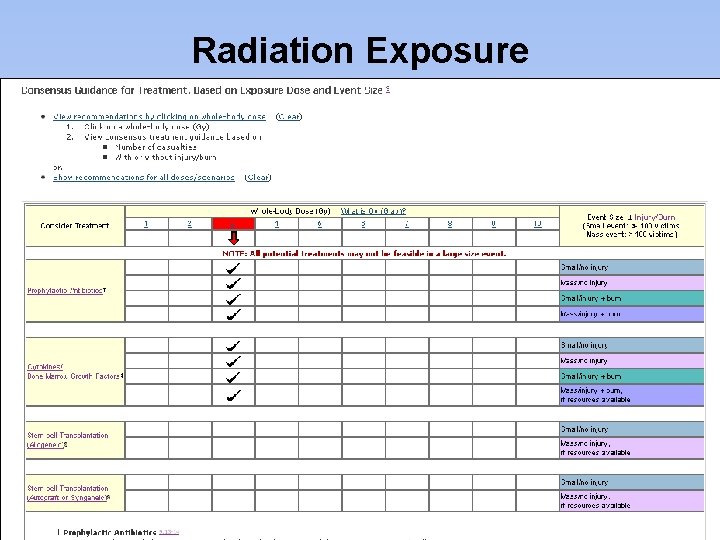The width and height of the screenshot is (720, 540).
Task: Select whole-body dose 7 Gy column header
Action: click(407, 224)
